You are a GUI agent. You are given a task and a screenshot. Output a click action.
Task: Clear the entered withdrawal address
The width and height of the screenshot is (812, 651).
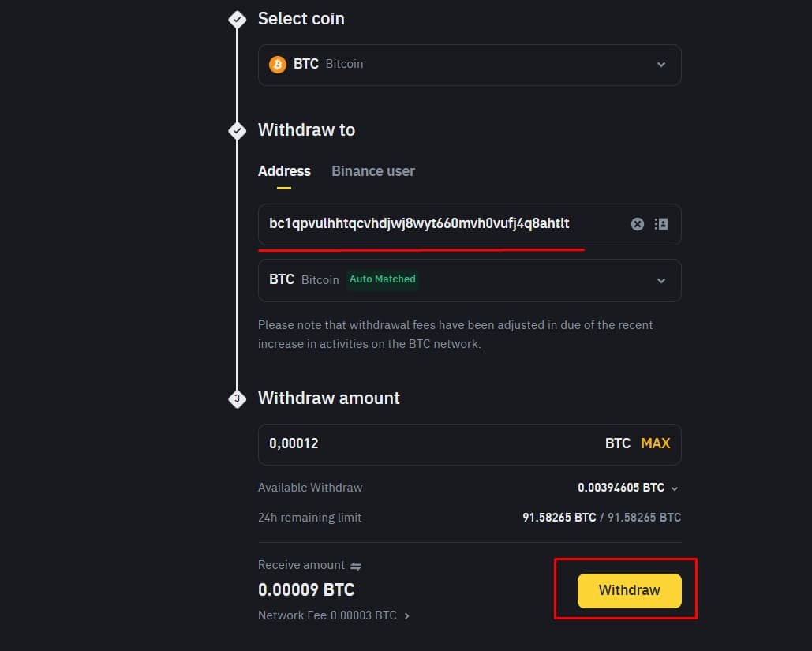click(638, 224)
